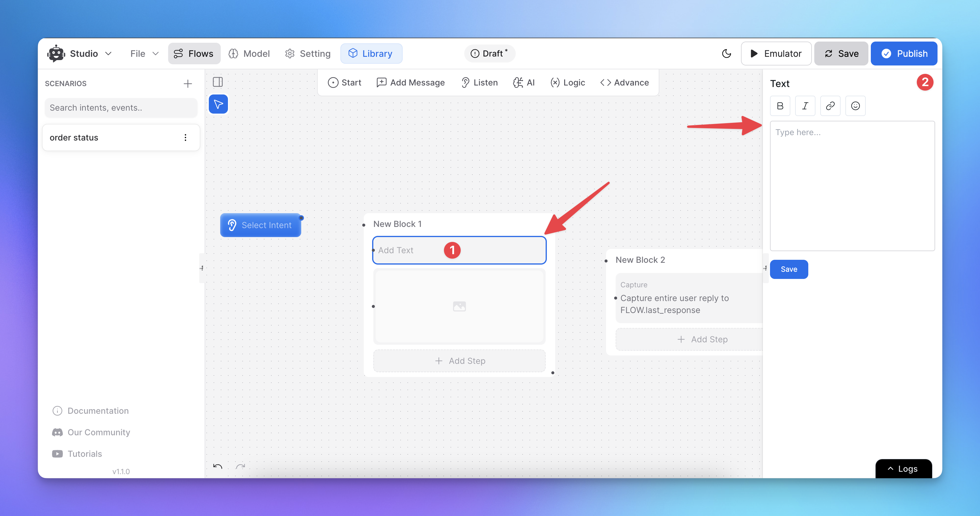Open the Setting tab
Screen dimensions: 980x516
pyautogui.click(x=308, y=54)
